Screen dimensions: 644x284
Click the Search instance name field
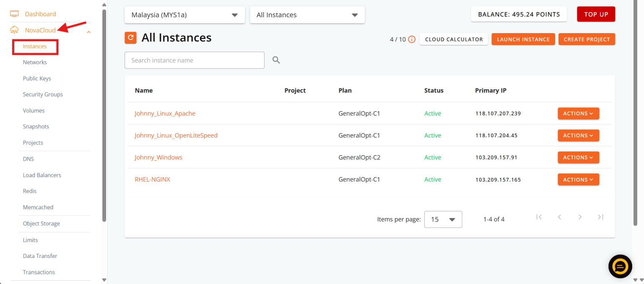click(x=195, y=60)
